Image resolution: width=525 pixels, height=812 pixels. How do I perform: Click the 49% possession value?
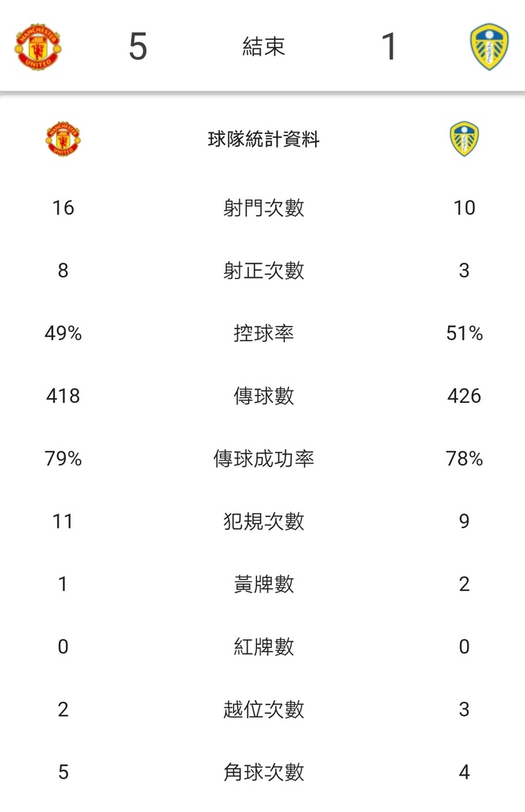(x=63, y=333)
